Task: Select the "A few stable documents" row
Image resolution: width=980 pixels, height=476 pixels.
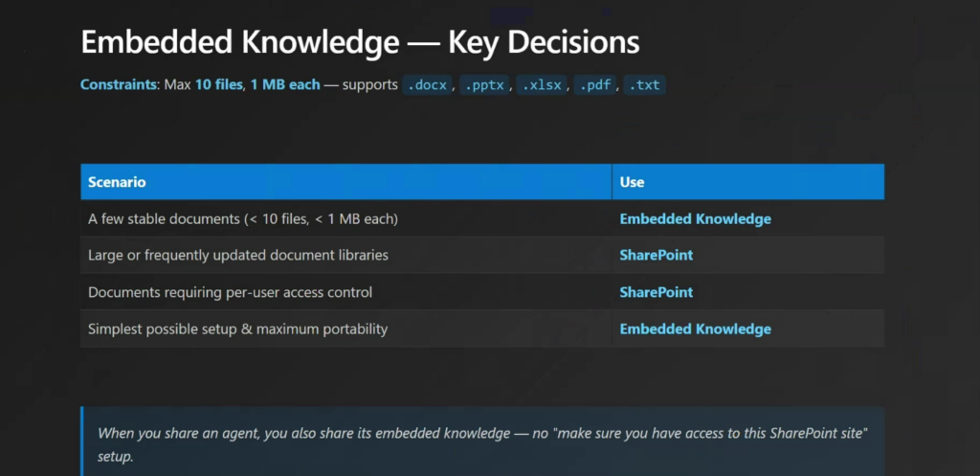Action: point(242,219)
